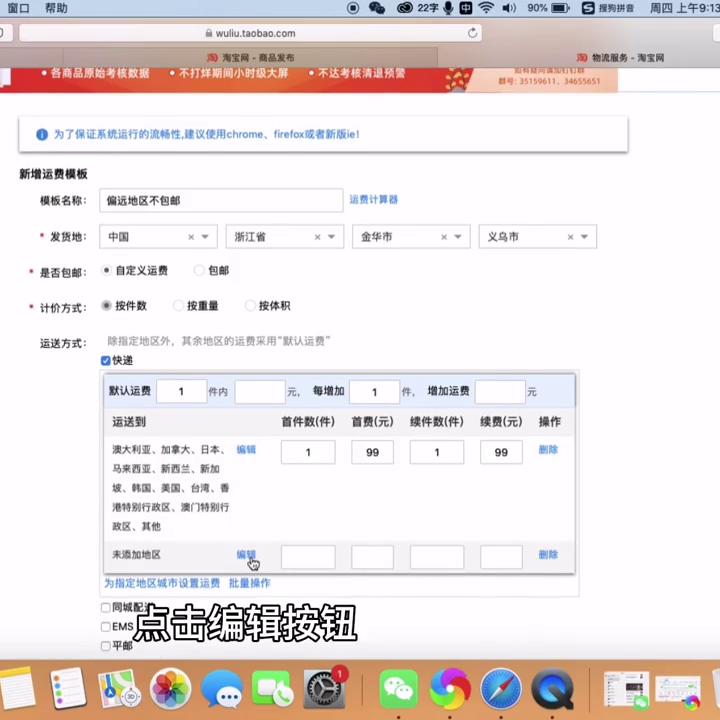
Task: Choose 按重量 pricing method
Action: tap(178, 305)
